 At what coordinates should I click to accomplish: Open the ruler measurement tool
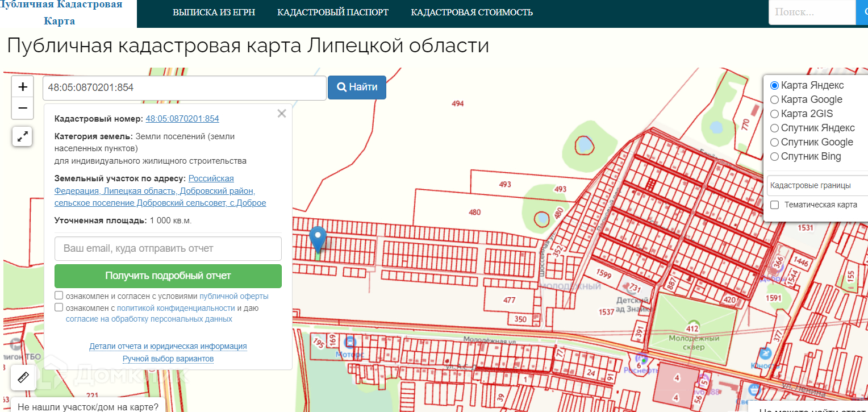point(23,377)
